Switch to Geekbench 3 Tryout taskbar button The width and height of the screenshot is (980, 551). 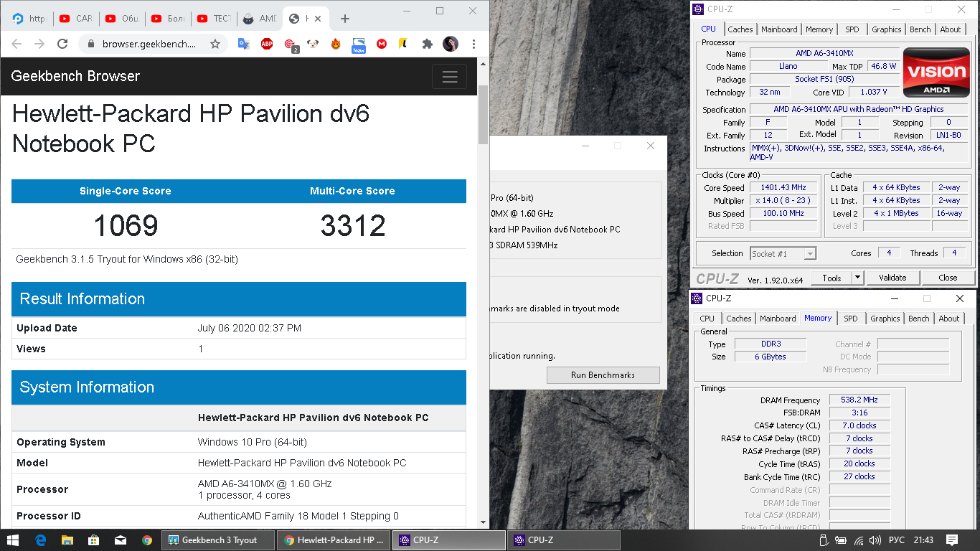pyautogui.click(x=220, y=540)
